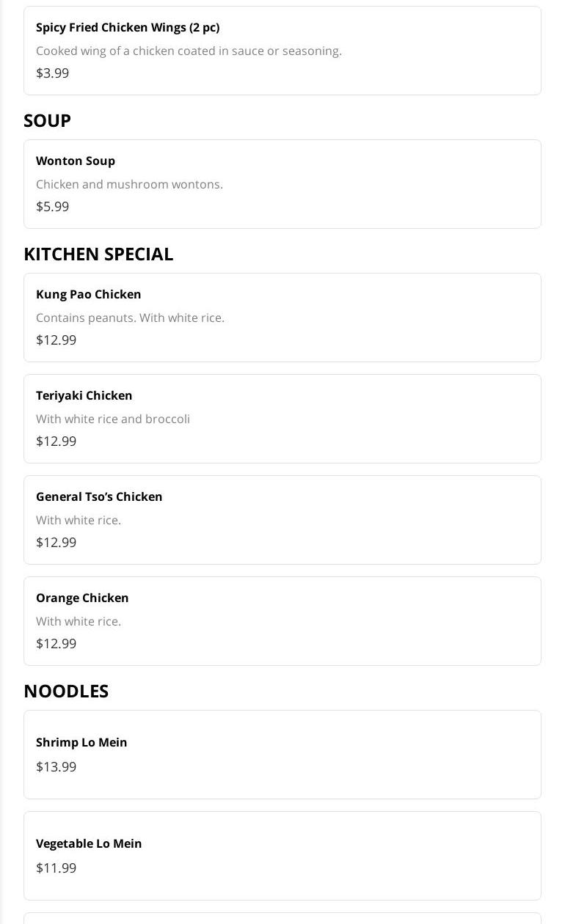Select Shrimp Lo Mein from Noodles
The image size is (565, 924).
click(x=81, y=743)
